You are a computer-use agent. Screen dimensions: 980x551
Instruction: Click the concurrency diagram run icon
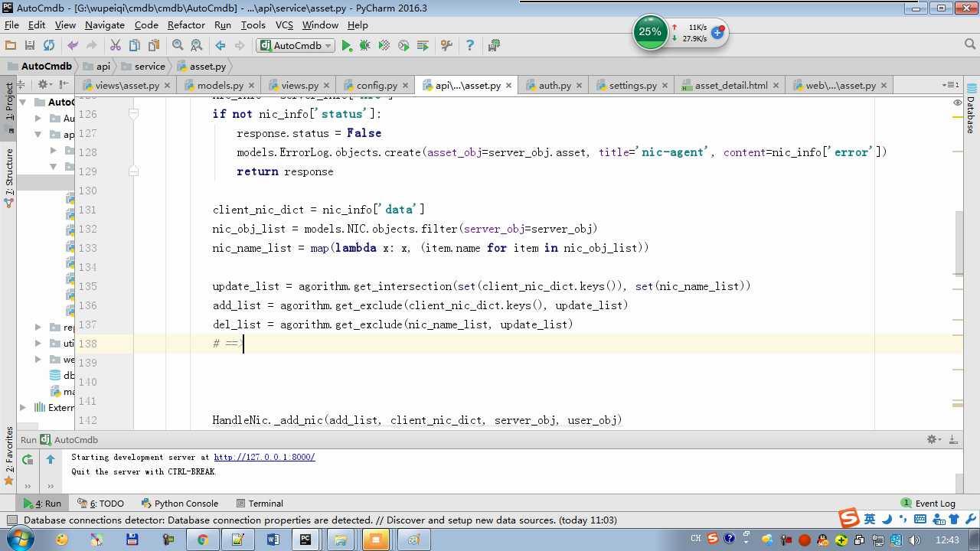(423, 46)
